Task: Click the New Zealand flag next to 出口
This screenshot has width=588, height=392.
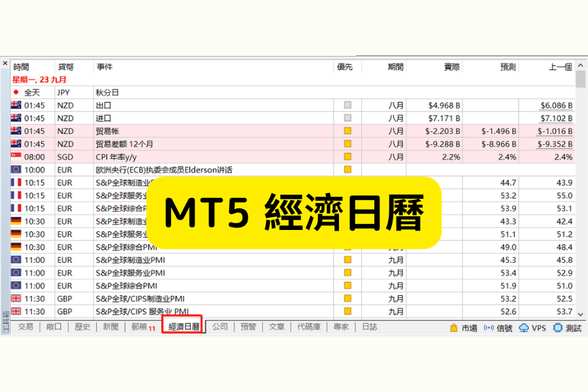Action: click(x=16, y=105)
